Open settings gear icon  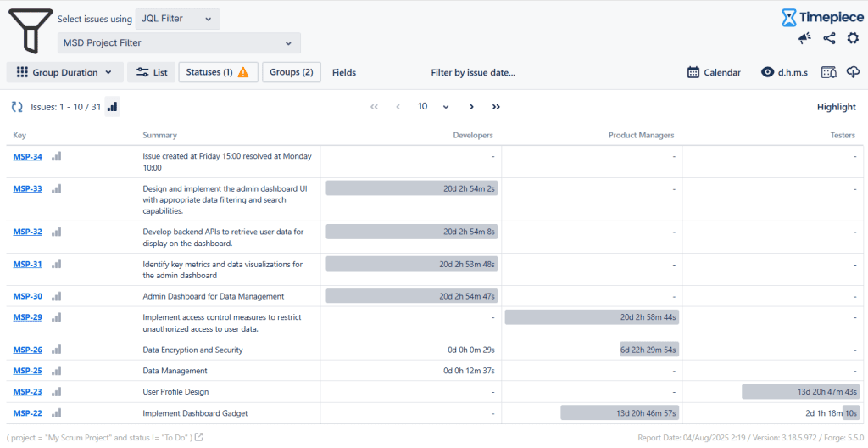pyautogui.click(x=853, y=38)
